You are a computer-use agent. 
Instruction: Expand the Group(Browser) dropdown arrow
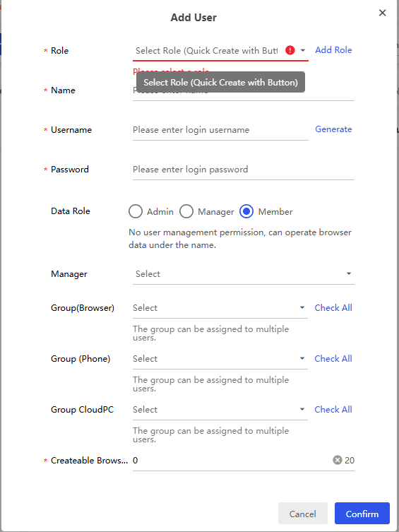pyautogui.click(x=302, y=308)
